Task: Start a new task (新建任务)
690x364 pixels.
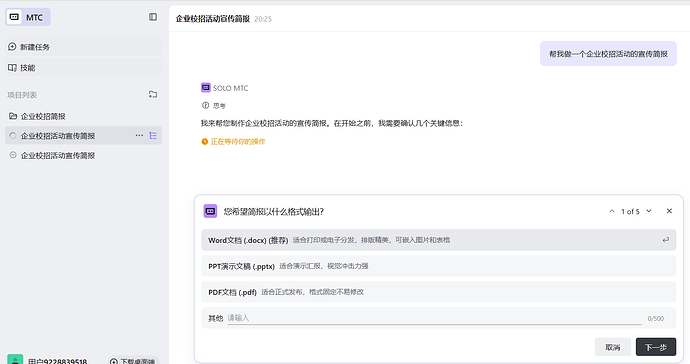Action: [83, 47]
